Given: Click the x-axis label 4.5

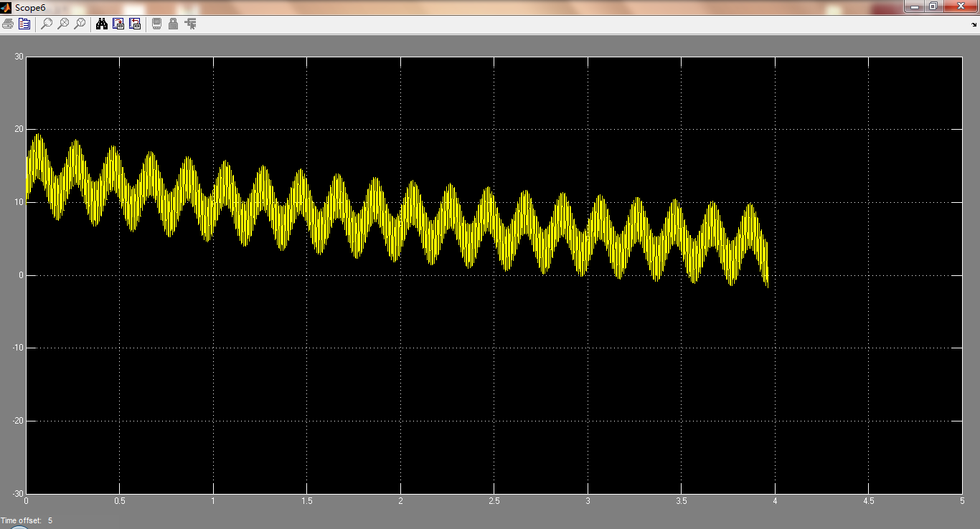Looking at the screenshot, I should (868, 500).
